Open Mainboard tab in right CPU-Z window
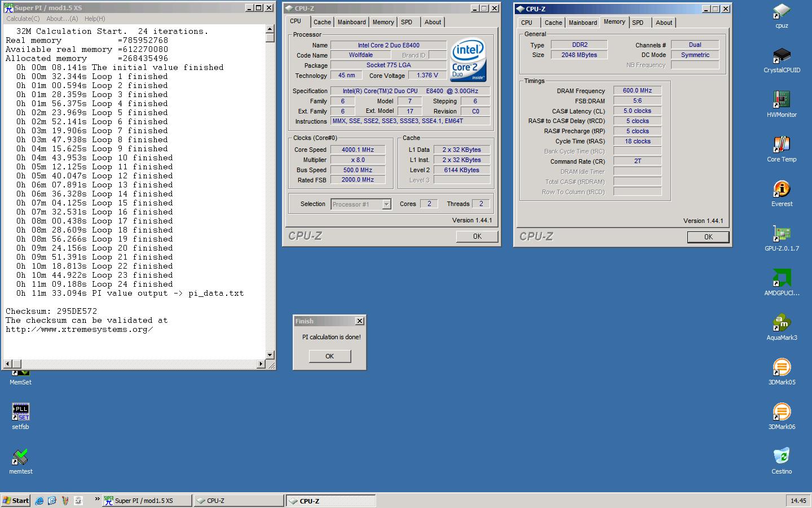 (x=583, y=23)
